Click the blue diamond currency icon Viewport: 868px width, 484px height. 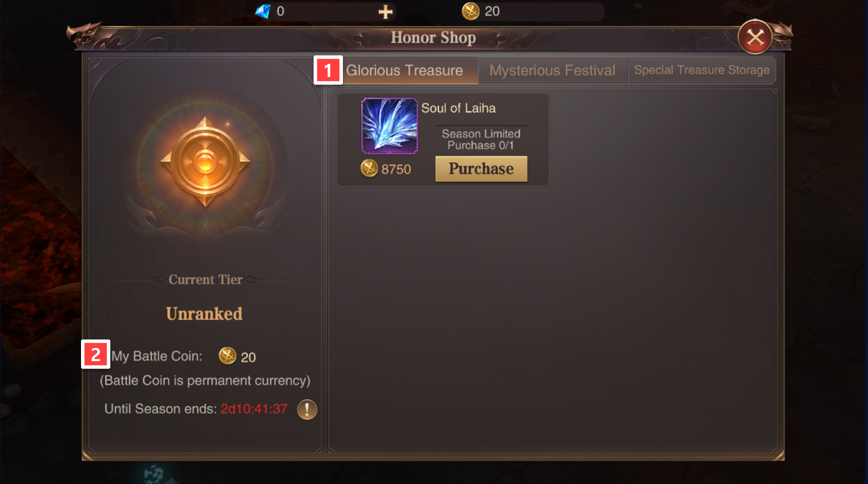coord(262,11)
